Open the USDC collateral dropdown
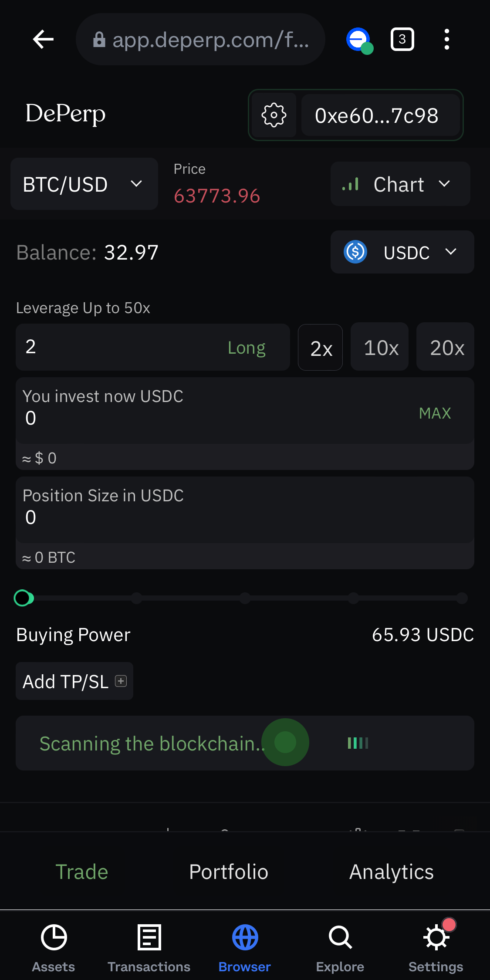 tap(402, 252)
